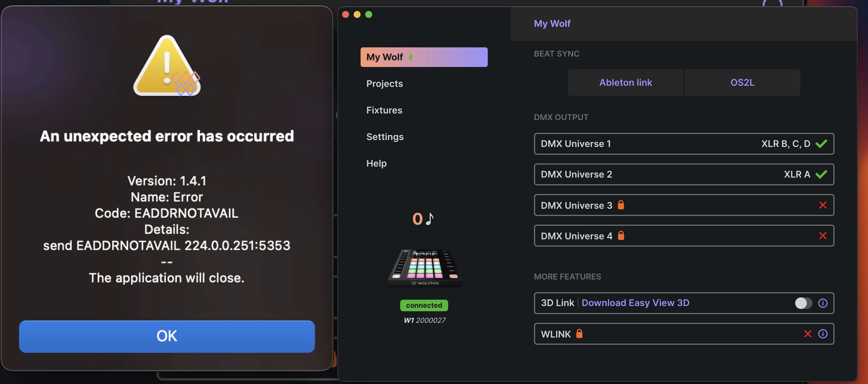This screenshot has height=384, width=868.
Task: Click the XLR A output label
Action: (x=797, y=174)
